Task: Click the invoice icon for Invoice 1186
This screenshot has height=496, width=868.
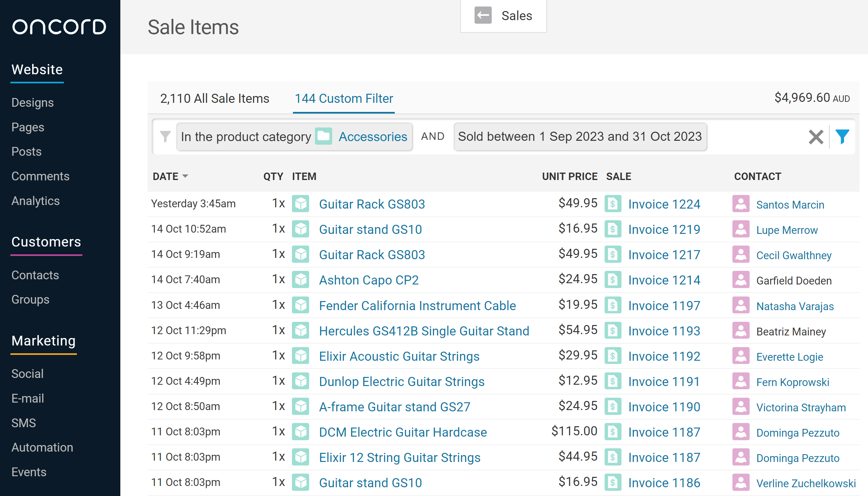Action: tap(613, 482)
